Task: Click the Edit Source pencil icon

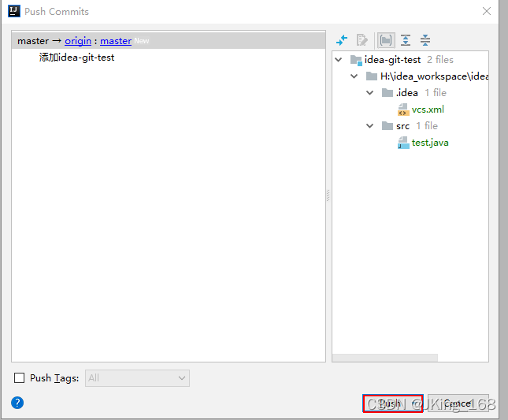Action: click(362, 40)
